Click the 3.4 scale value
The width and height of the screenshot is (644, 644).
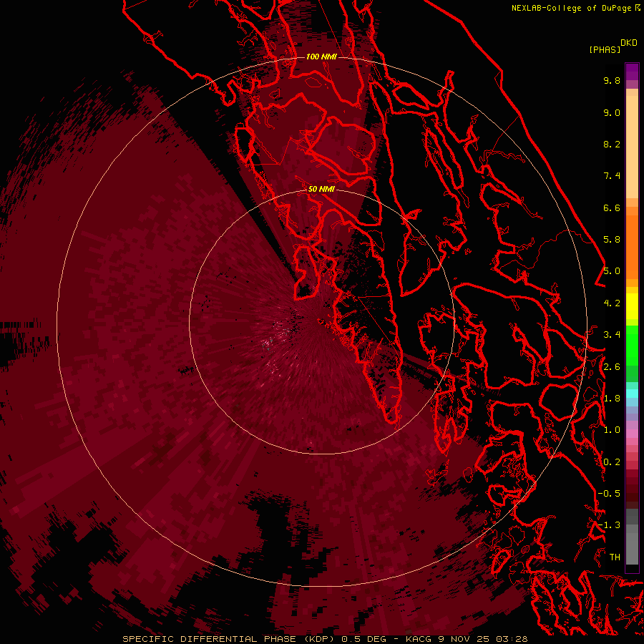tap(612, 335)
